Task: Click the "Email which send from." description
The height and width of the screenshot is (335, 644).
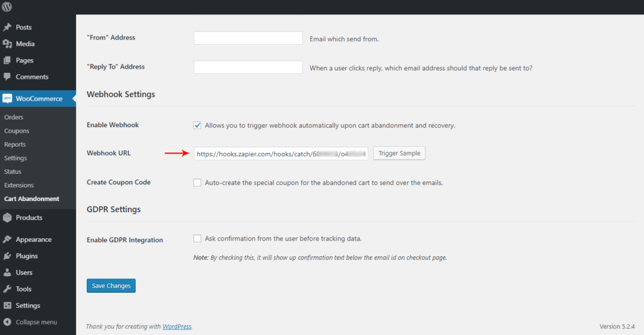Action: (344, 39)
